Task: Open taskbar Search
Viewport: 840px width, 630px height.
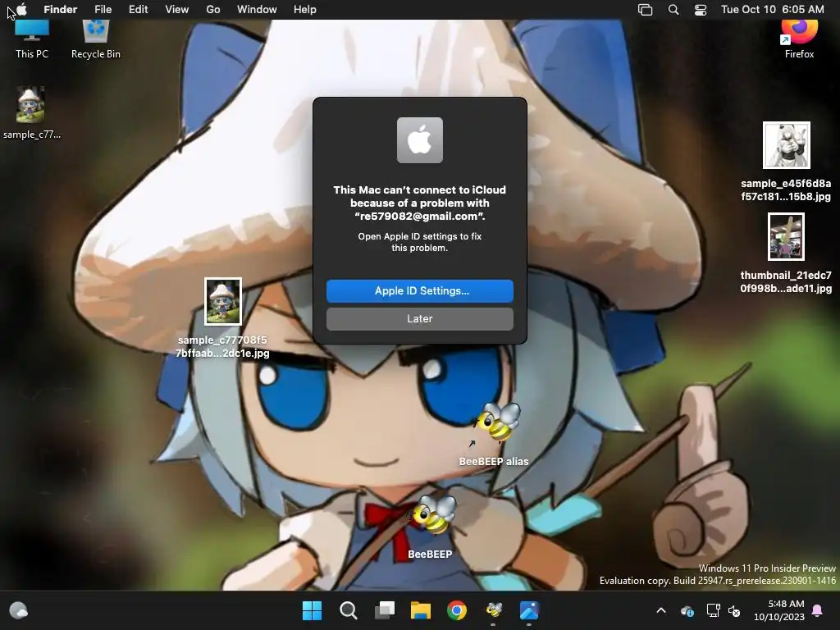Action: (x=348, y=610)
